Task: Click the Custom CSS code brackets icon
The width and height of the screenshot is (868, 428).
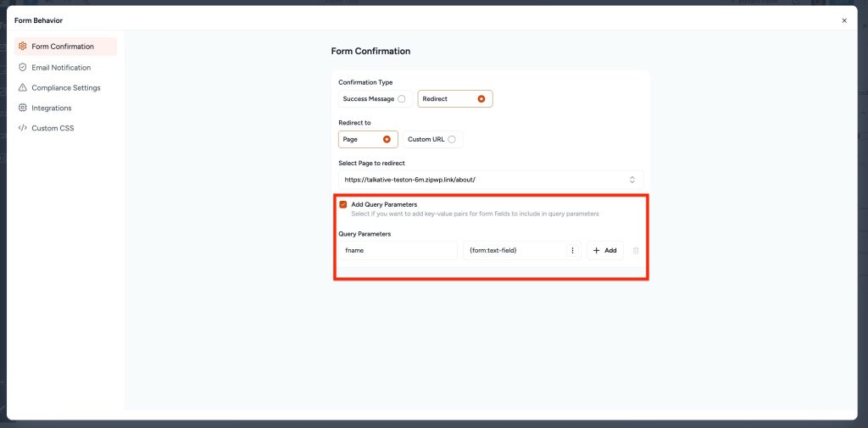Action: [22, 128]
